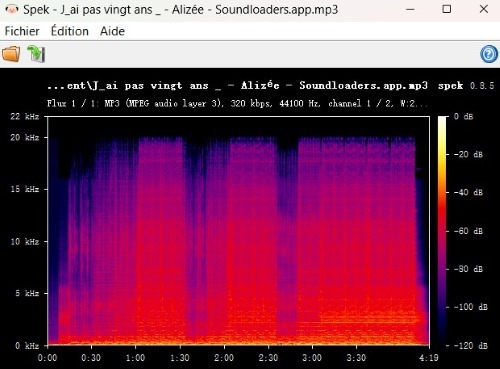500x369 pixels.
Task: Click the -20 dB legend label
Action: (468, 154)
